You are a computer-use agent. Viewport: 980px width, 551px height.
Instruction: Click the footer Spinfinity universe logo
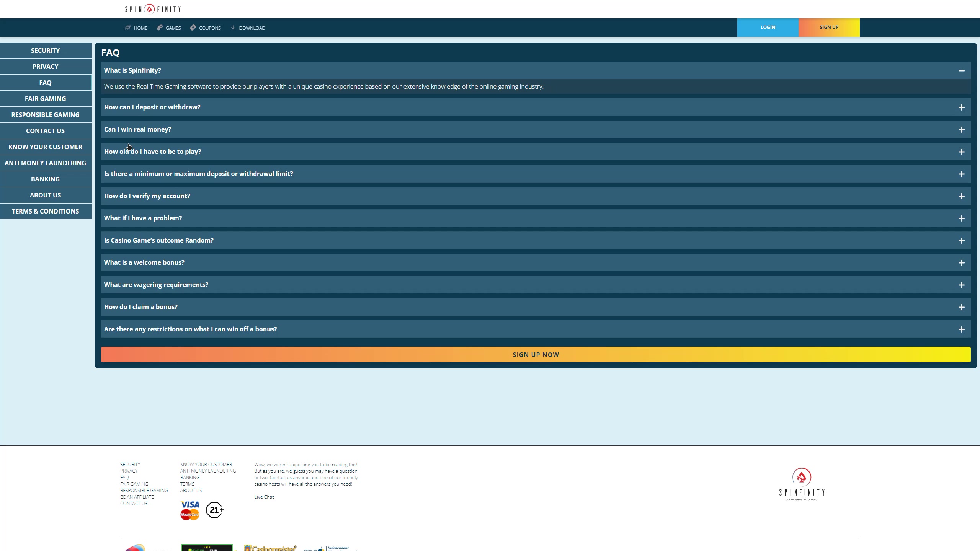pyautogui.click(x=802, y=484)
